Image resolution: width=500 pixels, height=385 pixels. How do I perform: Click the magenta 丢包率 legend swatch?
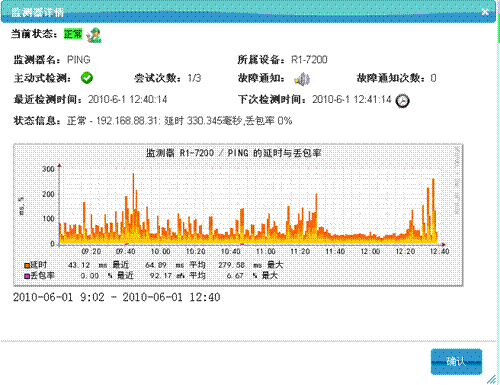click(x=27, y=276)
